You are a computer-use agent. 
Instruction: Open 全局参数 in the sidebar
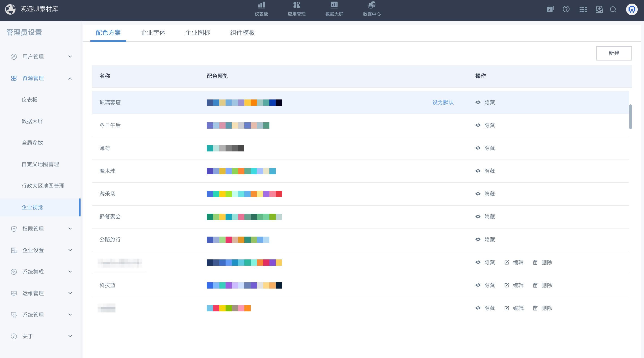click(32, 143)
